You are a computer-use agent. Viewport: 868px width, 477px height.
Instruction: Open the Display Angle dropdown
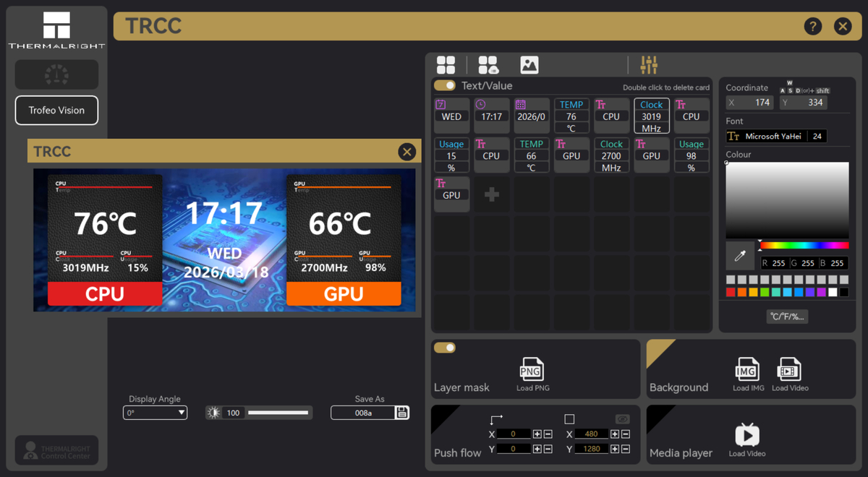pyautogui.click(x=155, y=413)
